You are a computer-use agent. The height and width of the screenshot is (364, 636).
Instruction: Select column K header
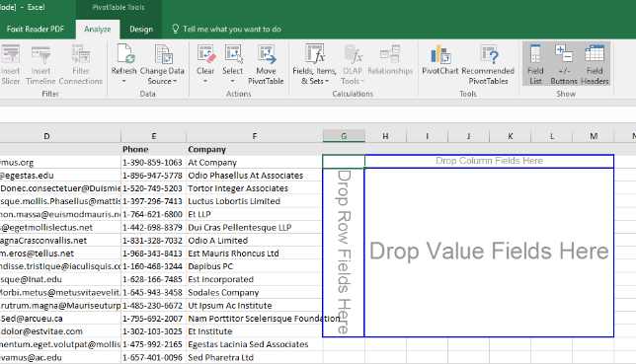pyautogui.click(x=511, y=136)
